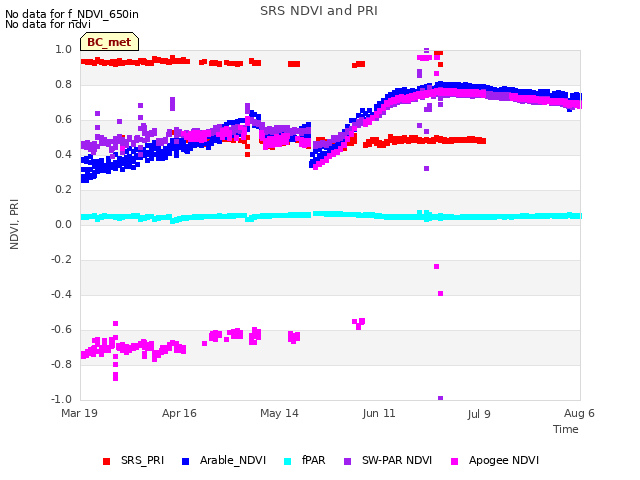Screen dimensions: 640x480
Task: Toggle the SW-PAR NDVI legend entry
Action: [388, 461]
